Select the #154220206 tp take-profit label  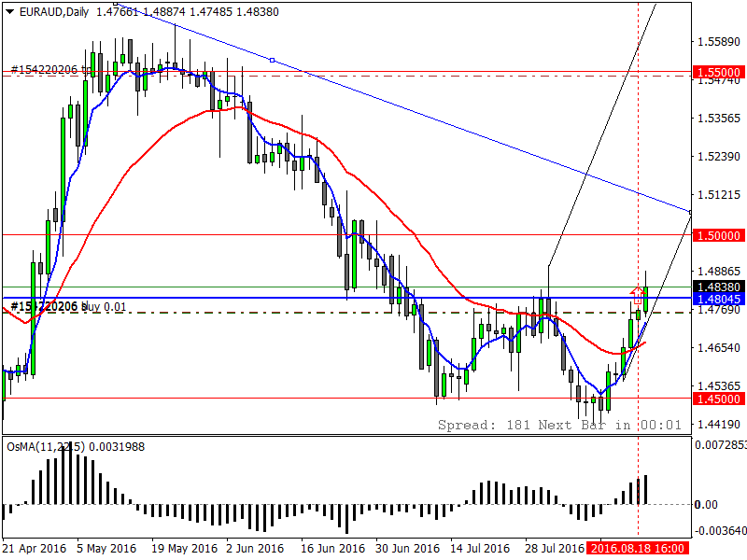[x=51, y=69]
